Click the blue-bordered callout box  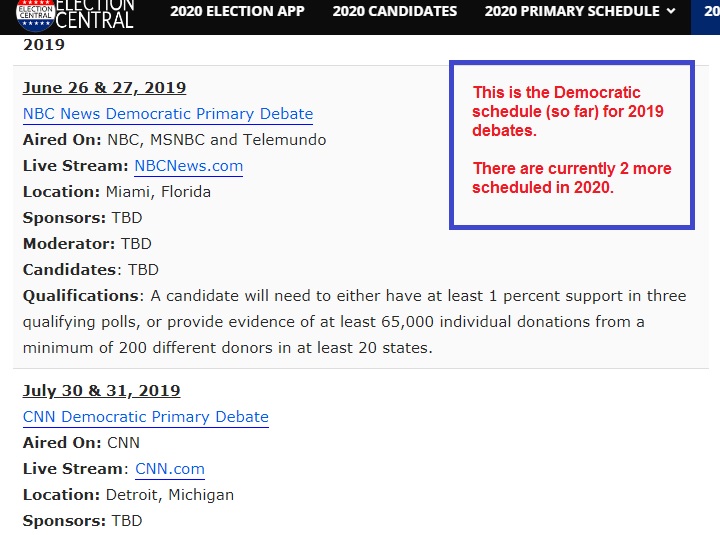click(x=572, y=145)
